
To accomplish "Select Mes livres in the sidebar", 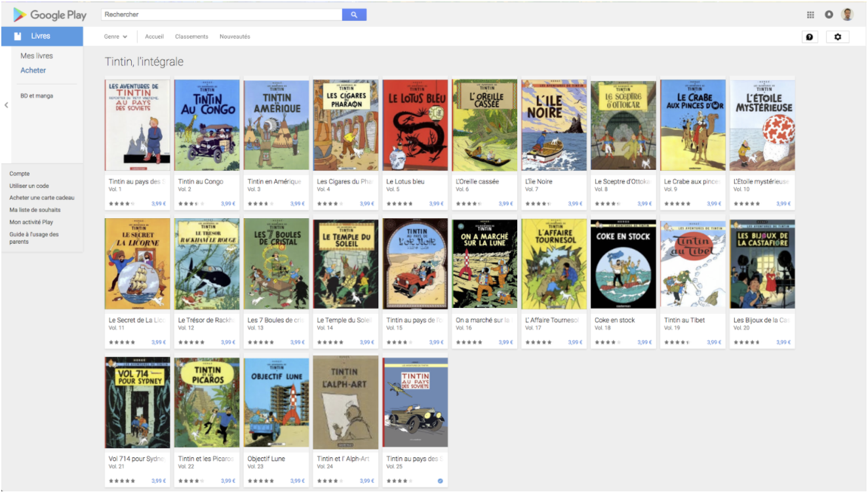I will coord(37,56).
